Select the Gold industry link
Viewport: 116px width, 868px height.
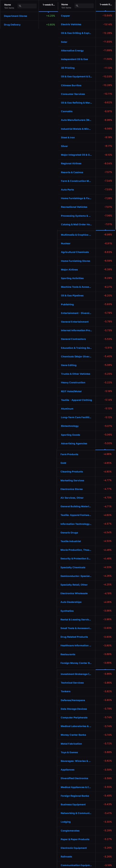pos(63,463)
